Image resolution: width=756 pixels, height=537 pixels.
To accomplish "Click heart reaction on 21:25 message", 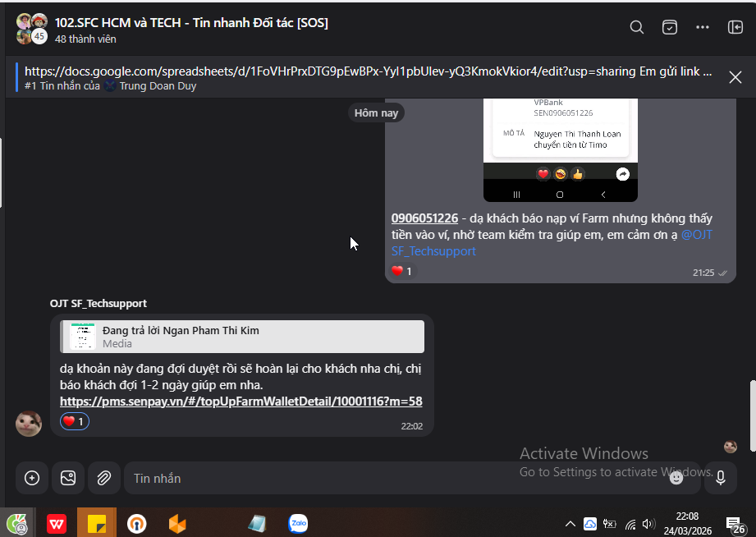I will (x=401, y=271).
